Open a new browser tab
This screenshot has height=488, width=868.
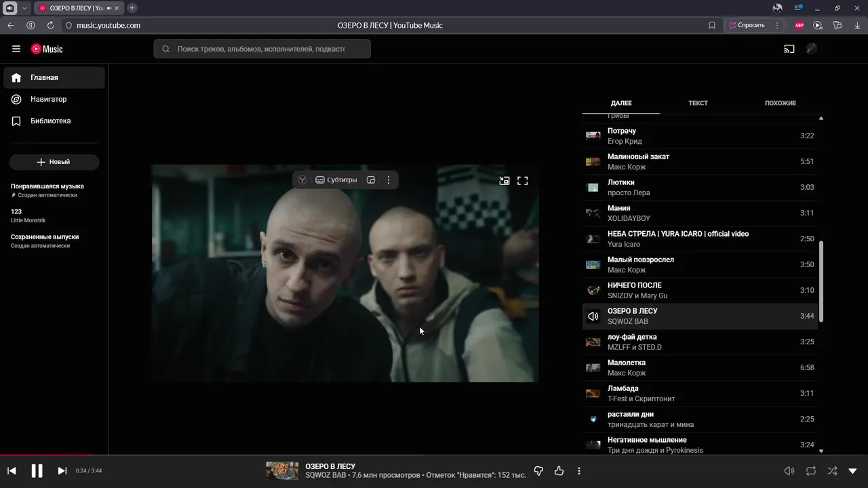coord(132,8)
